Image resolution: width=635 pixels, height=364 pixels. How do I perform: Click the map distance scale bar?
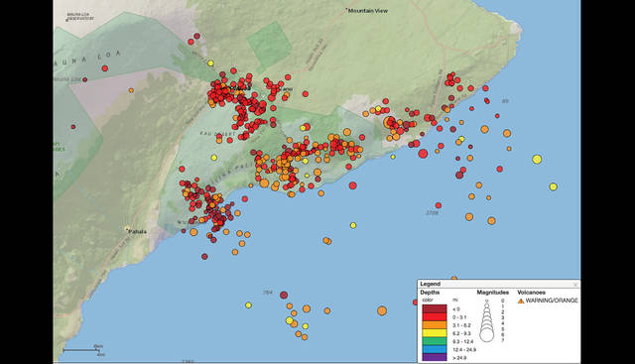[x=80, y=350]
